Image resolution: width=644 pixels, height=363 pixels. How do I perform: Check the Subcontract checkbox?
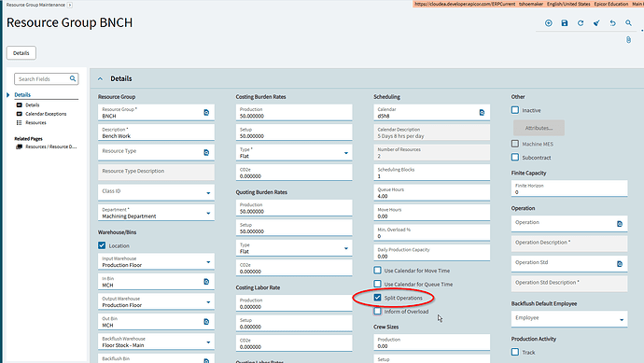515,158
